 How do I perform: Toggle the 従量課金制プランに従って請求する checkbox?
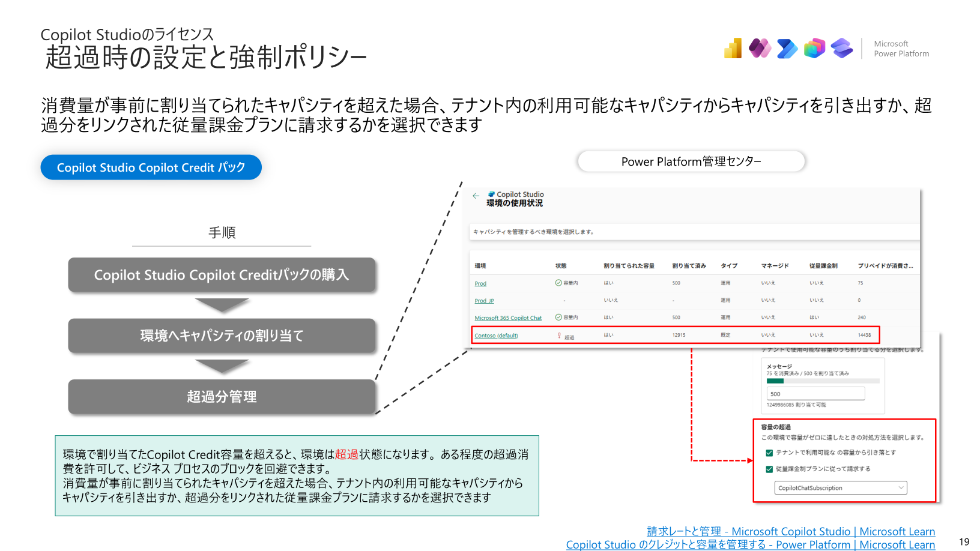(x=769, y=469)
